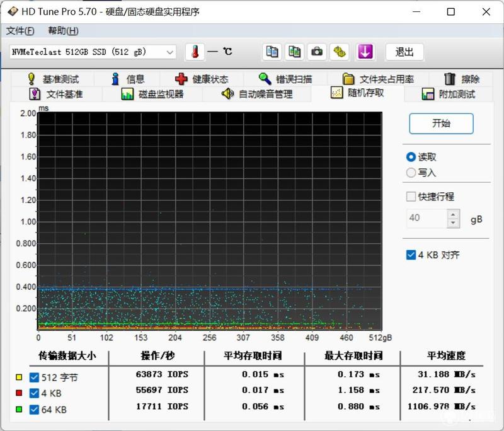Click the thermometer temperature icon
This screenshot has height=431, width=504.
pyautogui.click(x=195, y=52)
